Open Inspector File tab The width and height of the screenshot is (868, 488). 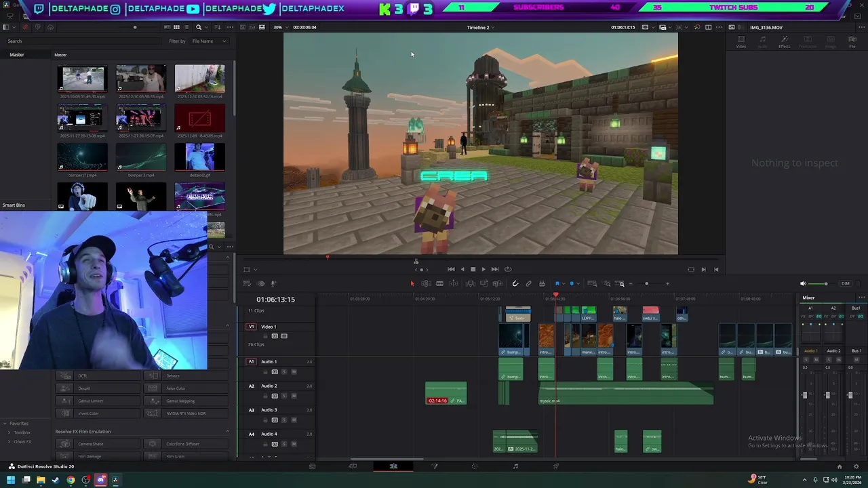pyautogui.click(x=852, y=42)
